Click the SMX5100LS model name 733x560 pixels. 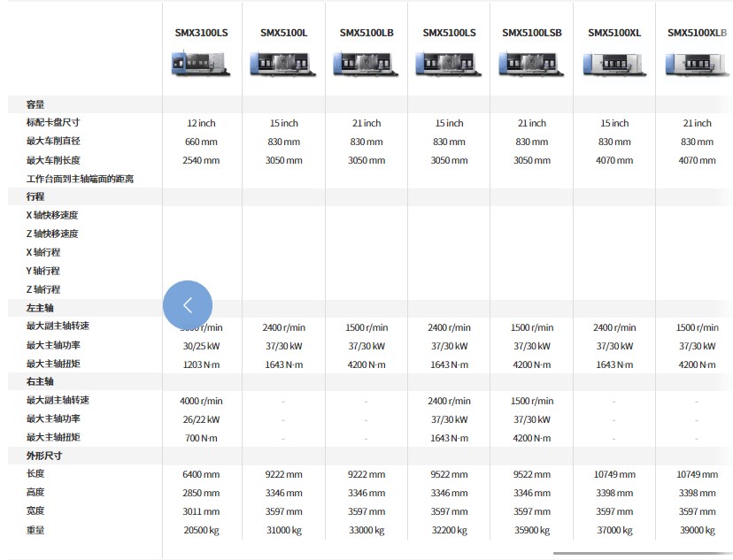[449, 33]
